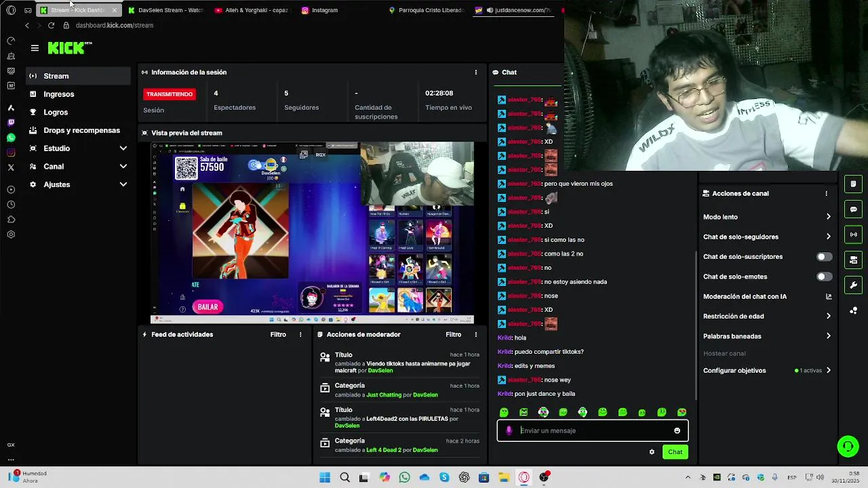Open Chat de solo-seguidores options
The image size is (868, 488).
(x=767, y=237)
